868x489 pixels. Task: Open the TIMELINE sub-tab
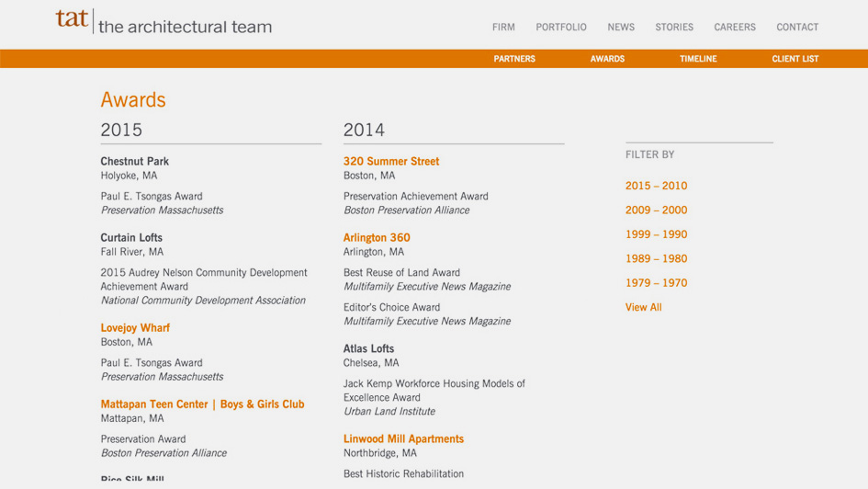[x=698, y=59]
